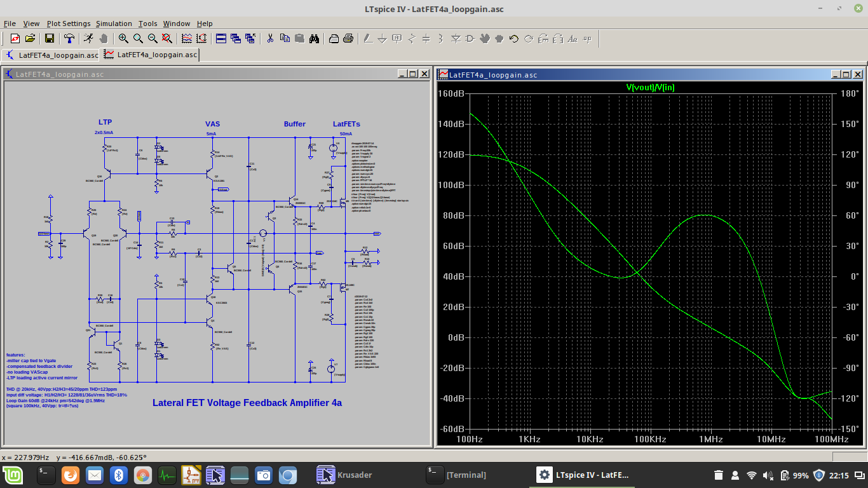Open the Window menu
This screenshot has width=868, height=488.
(x=177, y=24)
